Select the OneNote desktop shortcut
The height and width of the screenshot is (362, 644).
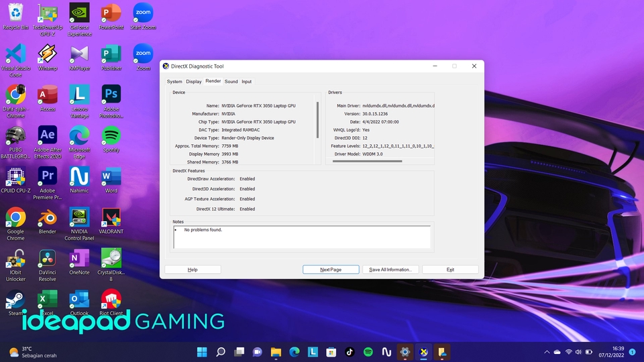[x=79, y=261]
